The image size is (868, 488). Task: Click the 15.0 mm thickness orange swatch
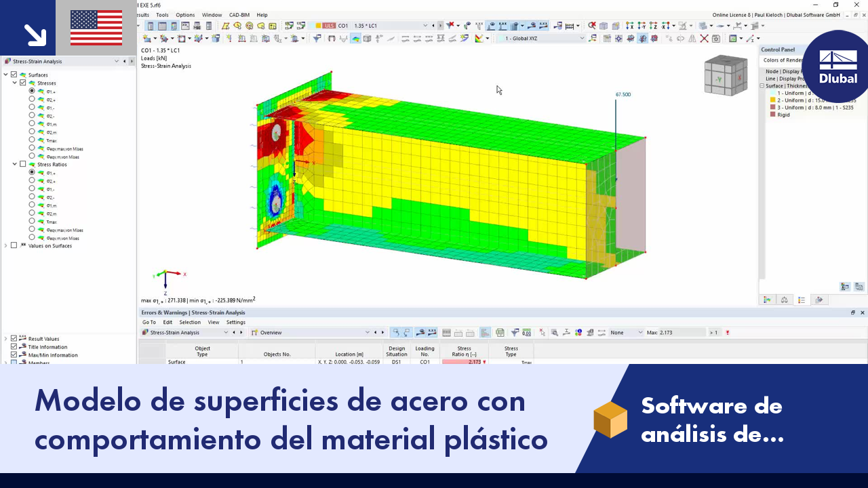pos(772,100)
